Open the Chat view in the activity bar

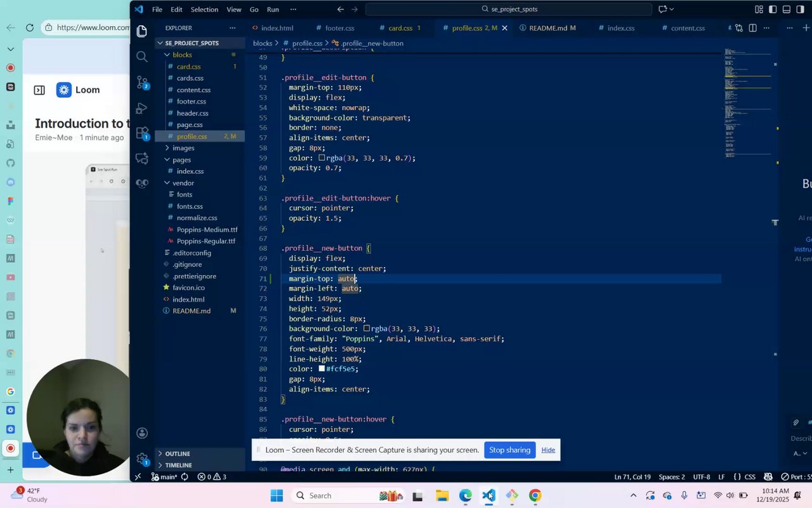tap(142, 158)
